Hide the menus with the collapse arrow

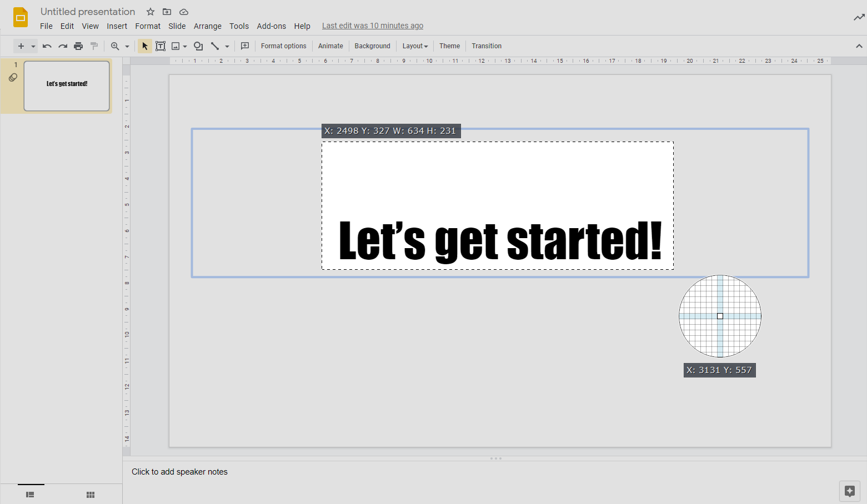coord(859,46)
